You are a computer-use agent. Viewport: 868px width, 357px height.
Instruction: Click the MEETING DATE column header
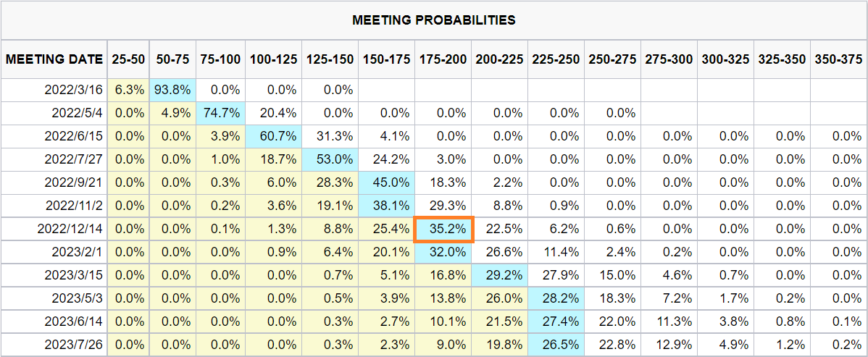coord(54,59)
